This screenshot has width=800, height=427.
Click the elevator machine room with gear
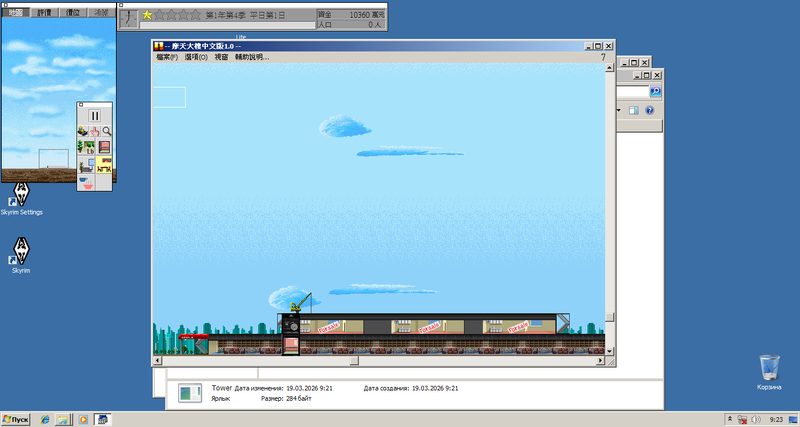(x=290, y=324)
